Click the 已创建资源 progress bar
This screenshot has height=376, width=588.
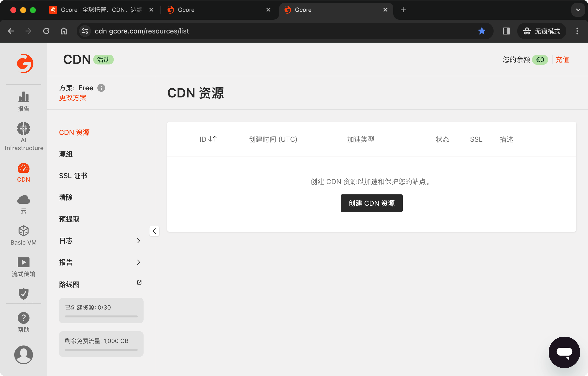click(x=101, y=316)
